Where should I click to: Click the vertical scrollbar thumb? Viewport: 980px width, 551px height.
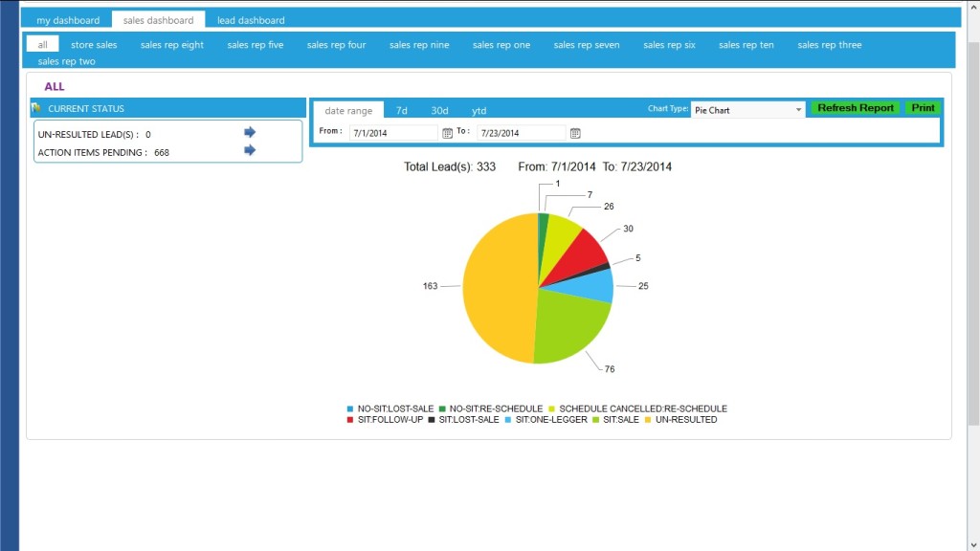tap(973, 234)
